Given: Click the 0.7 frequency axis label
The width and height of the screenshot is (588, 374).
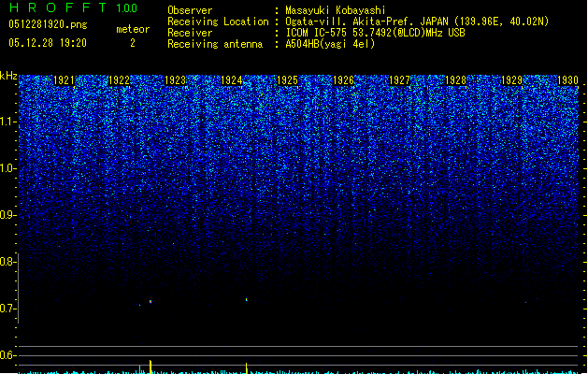Looking at the screenshot, I should tap(7, 309).
